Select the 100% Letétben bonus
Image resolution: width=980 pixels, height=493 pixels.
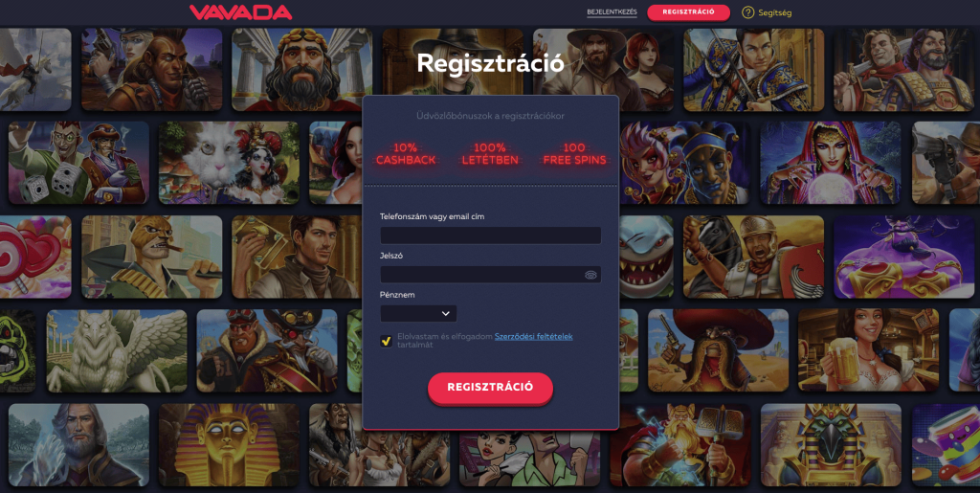click(490, 154)
